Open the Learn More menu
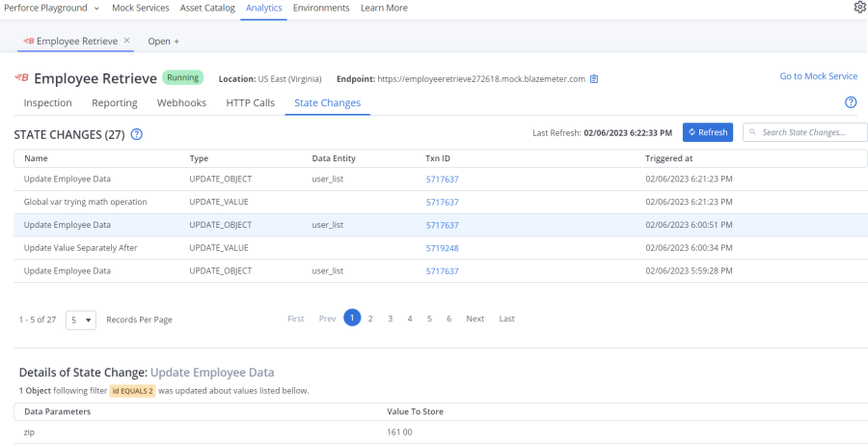Screen dimensions: 868x447 [x=384, y=8]
